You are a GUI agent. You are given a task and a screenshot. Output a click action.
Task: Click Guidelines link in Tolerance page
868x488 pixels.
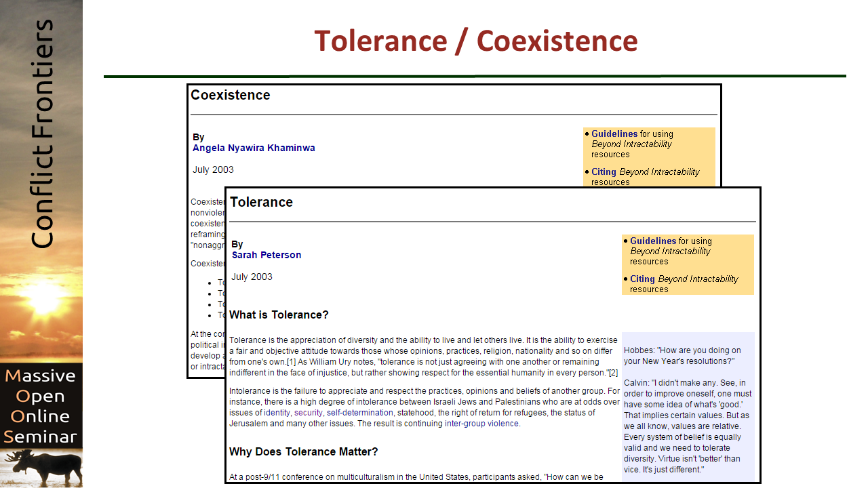[x=652, y=241]
